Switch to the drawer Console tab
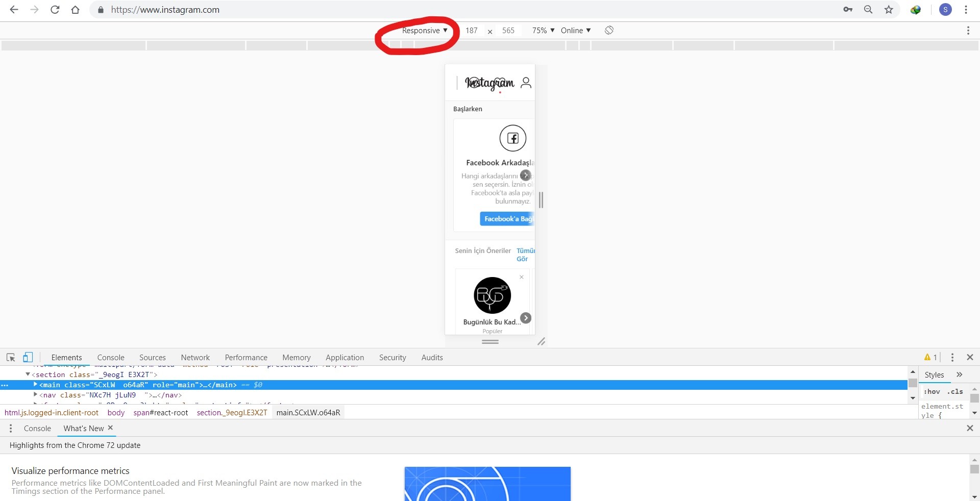Viewport: 980px width, 501px height. pyautogui.click(x=37, y=428)
